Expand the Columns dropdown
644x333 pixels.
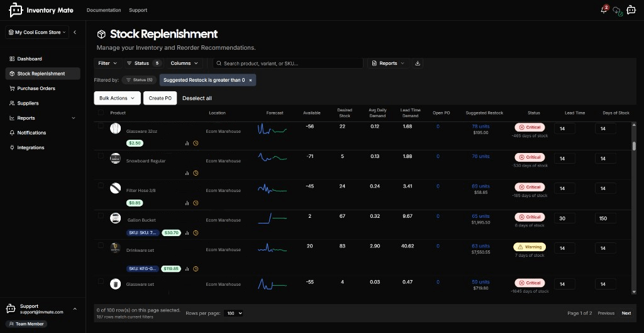(x=184, y=64)
